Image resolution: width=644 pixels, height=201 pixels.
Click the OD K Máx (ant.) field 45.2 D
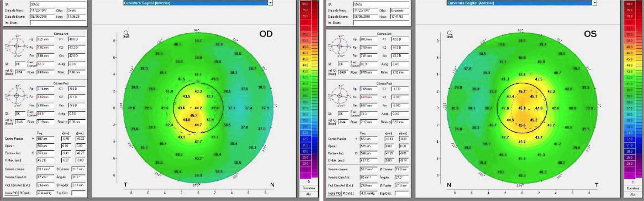tap(45, 160)
